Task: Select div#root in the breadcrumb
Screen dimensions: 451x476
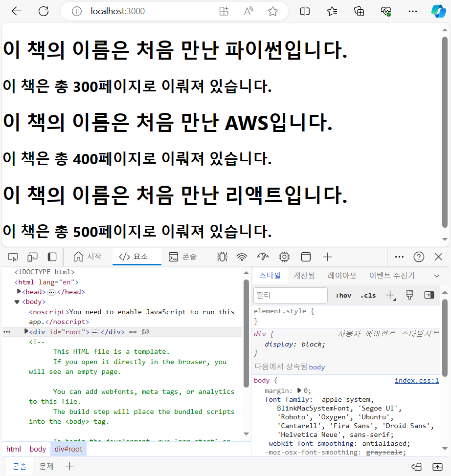Action: tap(68, 449)
